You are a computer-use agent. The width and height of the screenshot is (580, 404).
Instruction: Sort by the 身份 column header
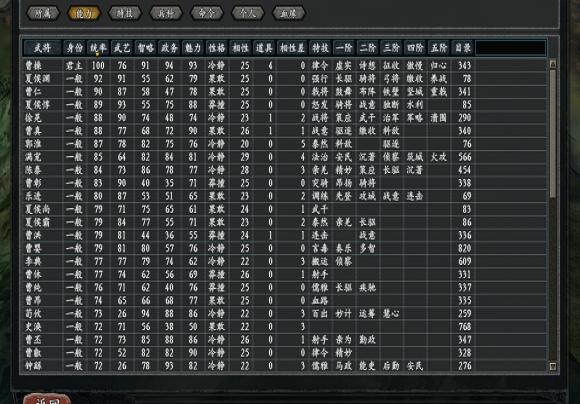[74, 48]
